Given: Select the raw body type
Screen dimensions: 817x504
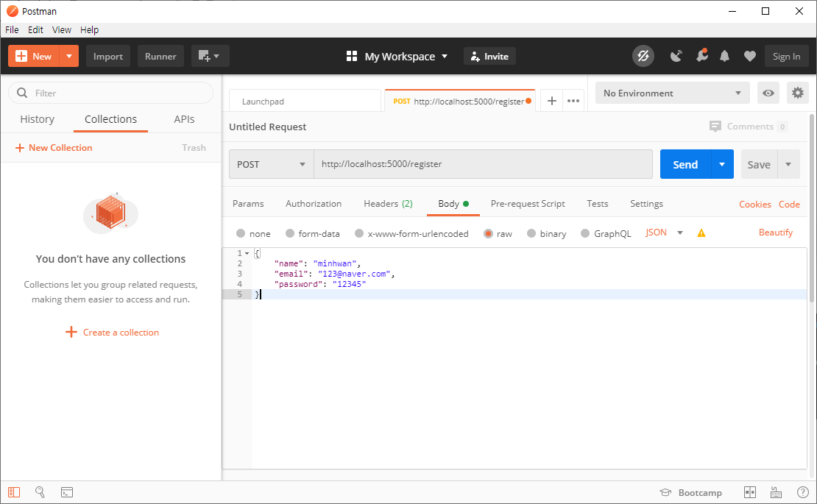Looking at the screenshot, I should pyautogui.click(x=488, y=233).
